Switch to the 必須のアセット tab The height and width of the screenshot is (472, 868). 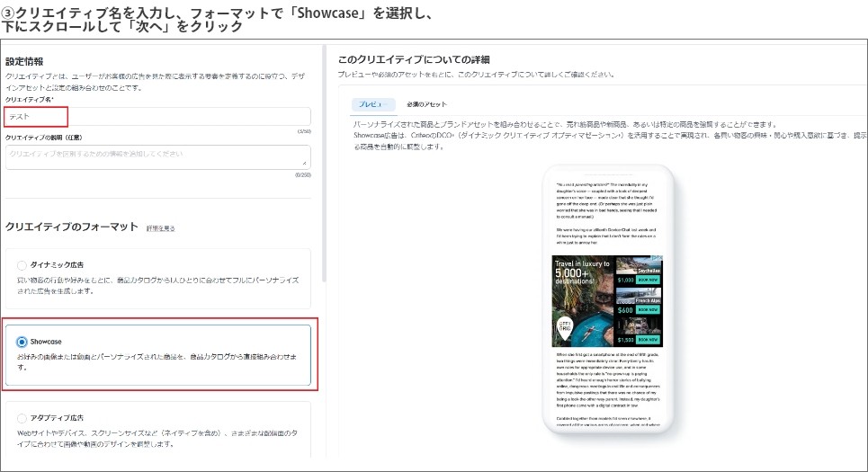[426, 104]
